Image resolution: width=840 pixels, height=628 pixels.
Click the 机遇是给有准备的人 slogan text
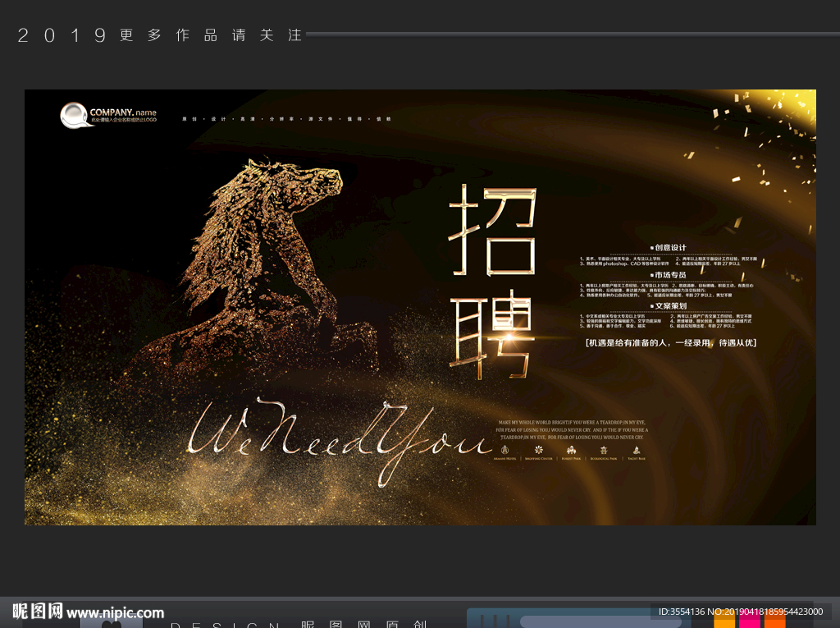tap(669, 343)
